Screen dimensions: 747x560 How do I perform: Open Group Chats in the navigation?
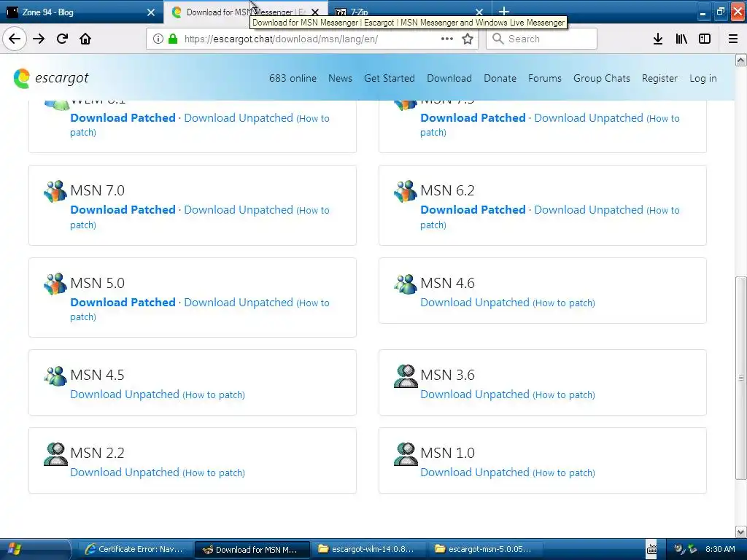point(601,78)
